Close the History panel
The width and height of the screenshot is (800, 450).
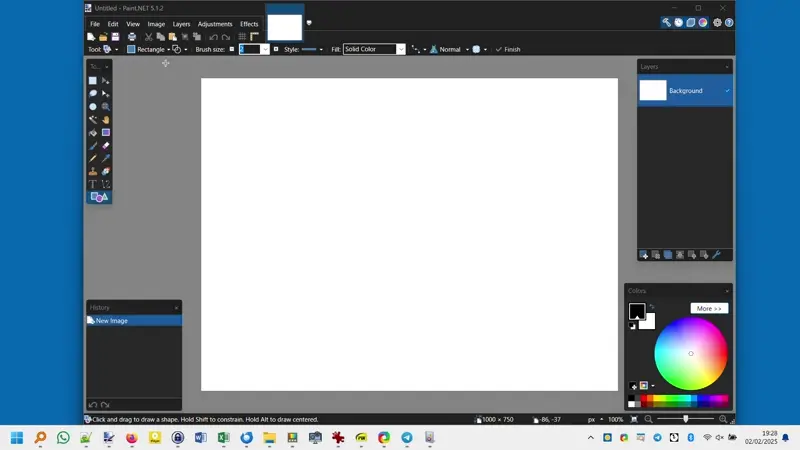[177, 308]
